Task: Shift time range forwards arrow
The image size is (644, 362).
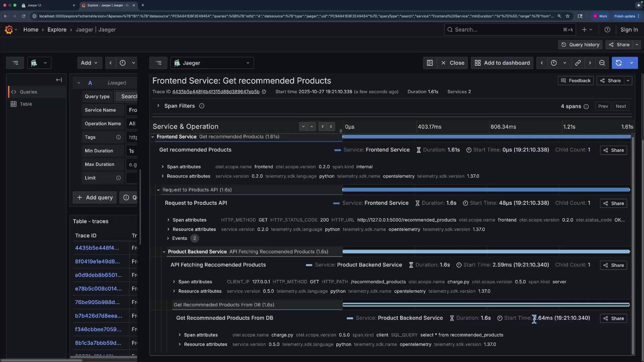Action: tap(590, 63)
